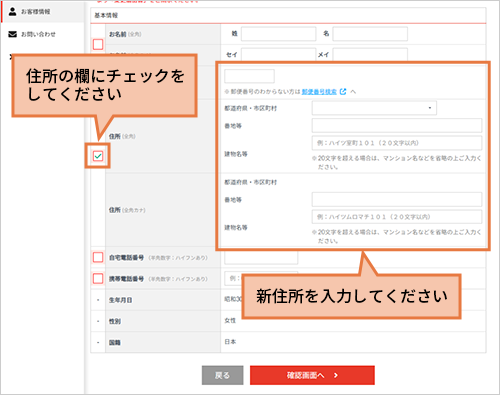Click the postal code input field
Image resolution: width=500 pixels, height=395 pixels.
point(249,76)
